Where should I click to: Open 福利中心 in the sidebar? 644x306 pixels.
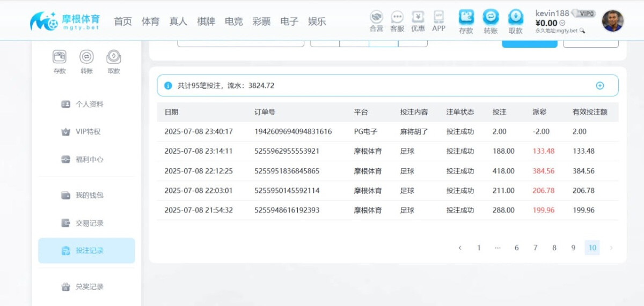[x=89, y=159]
